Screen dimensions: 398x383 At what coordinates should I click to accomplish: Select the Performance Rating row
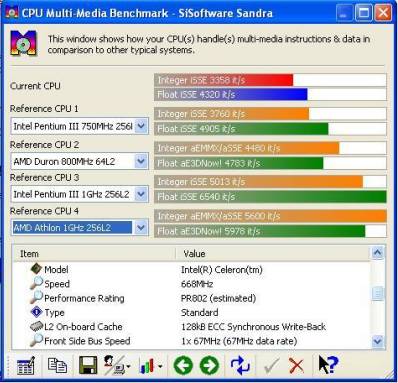pyautogui.click(x=191, y=298)
